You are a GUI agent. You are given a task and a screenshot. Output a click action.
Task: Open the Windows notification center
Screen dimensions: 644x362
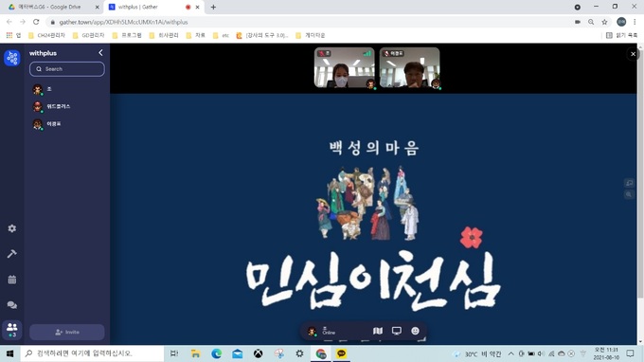tap(631, 353)
